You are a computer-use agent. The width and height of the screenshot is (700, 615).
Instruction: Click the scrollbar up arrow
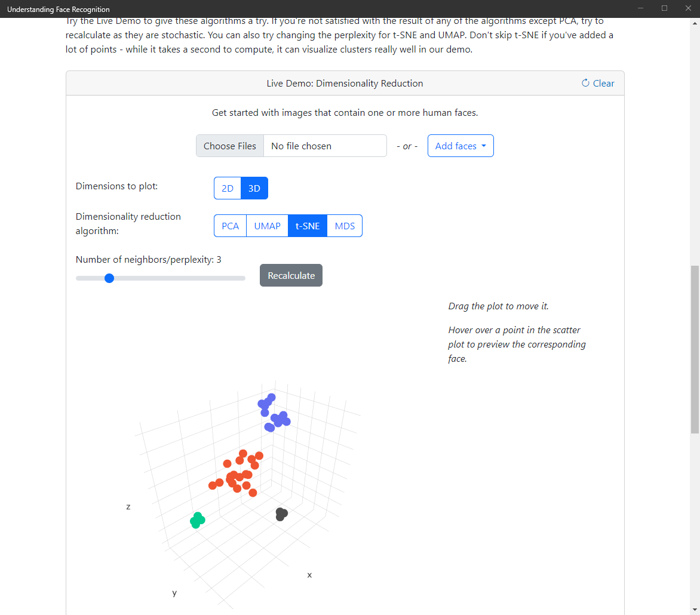695,23
